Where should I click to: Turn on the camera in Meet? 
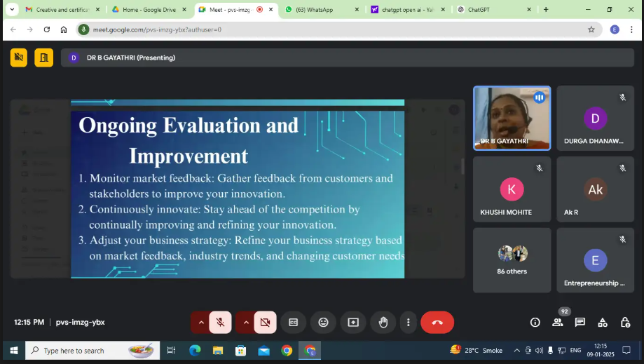[x=265, y=322]
